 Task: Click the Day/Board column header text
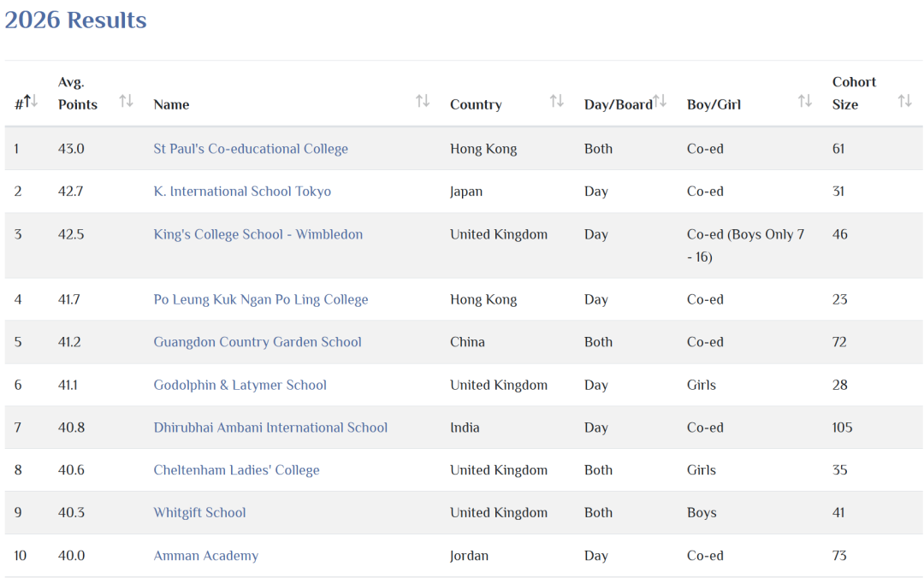(619, 105)
